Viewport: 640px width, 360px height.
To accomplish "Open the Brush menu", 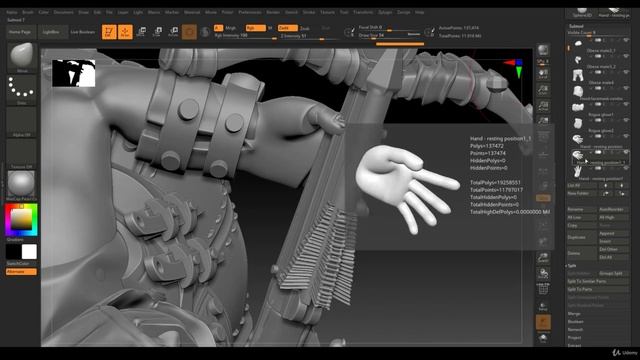I will click(28, 12).
